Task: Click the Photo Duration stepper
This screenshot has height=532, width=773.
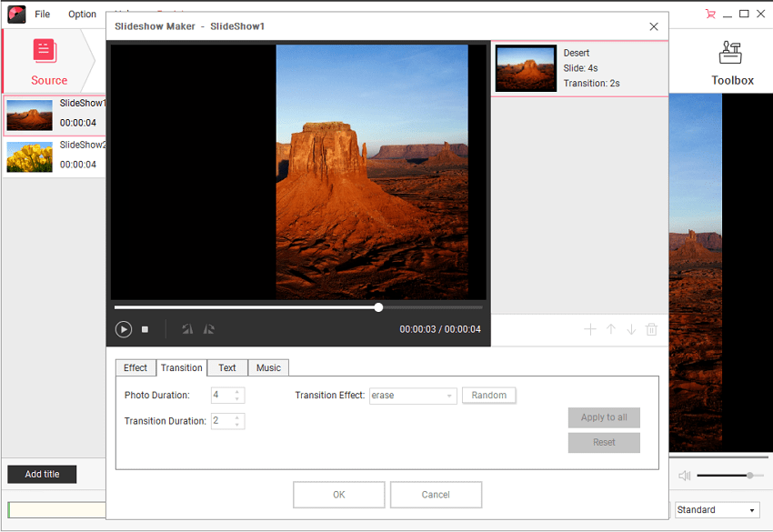Action: point(237,396)
